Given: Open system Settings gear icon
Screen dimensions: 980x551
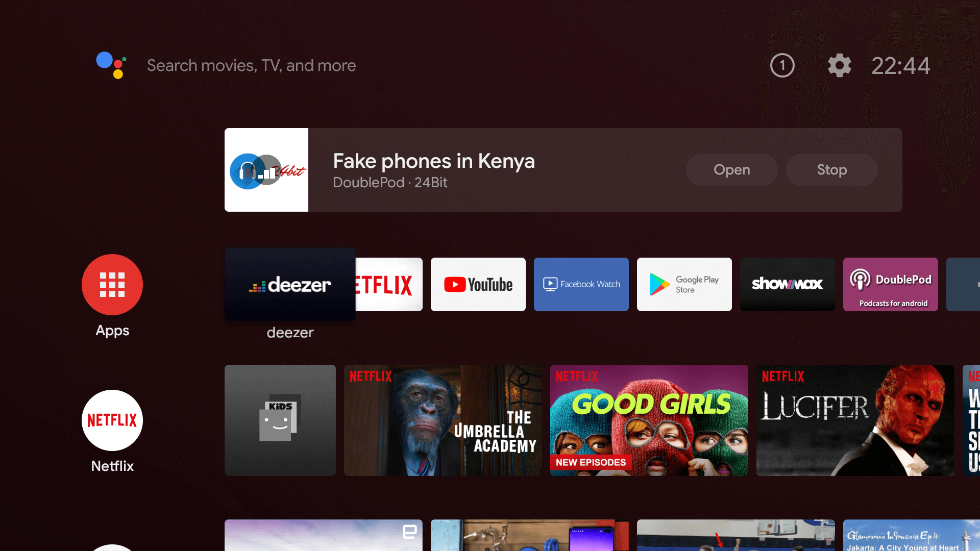Looking at the screenshot, I should (839, 65).
